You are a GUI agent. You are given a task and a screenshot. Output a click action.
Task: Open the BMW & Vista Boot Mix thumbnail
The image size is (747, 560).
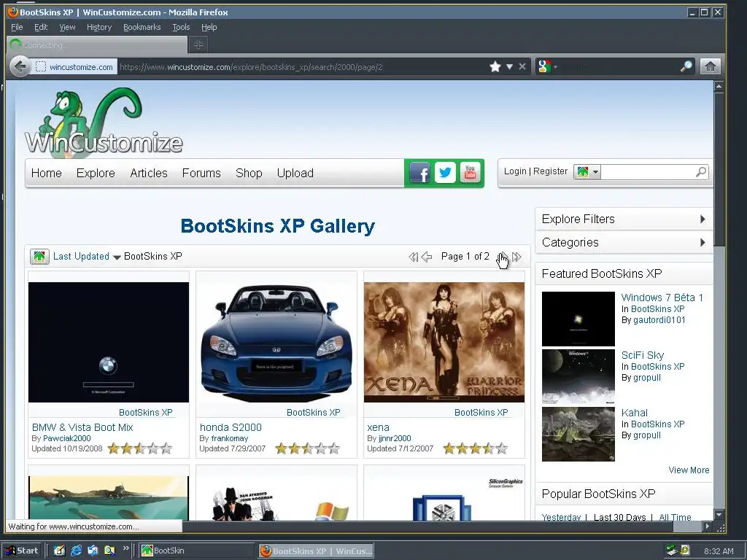pos(109,343)
